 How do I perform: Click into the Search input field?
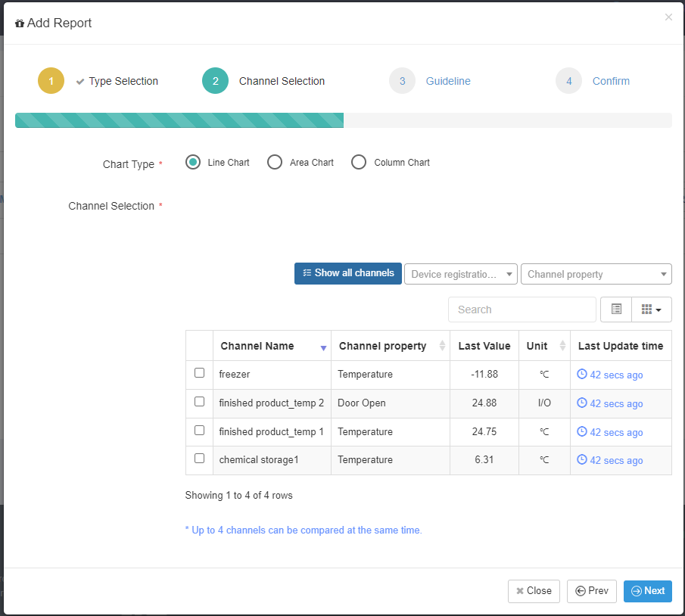[522, 310]
